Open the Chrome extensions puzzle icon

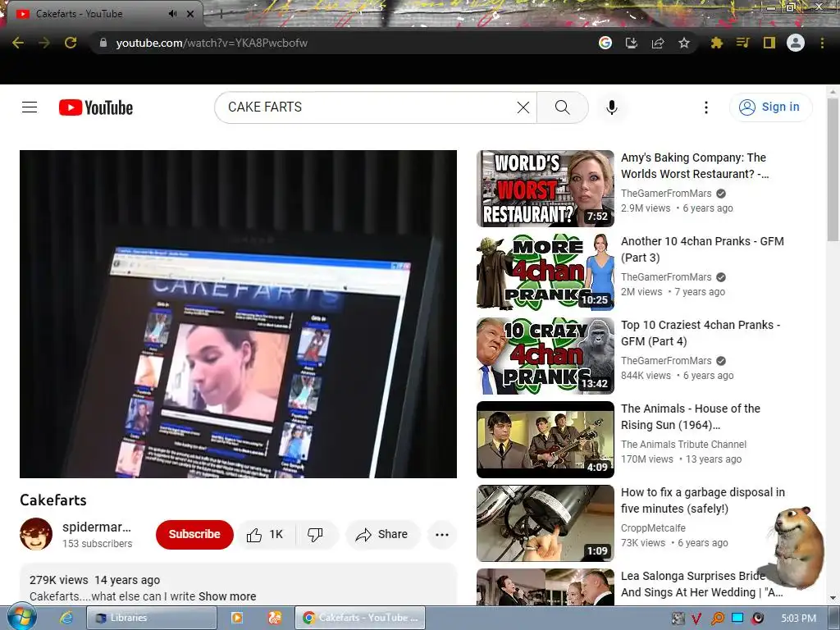(716, 43)
